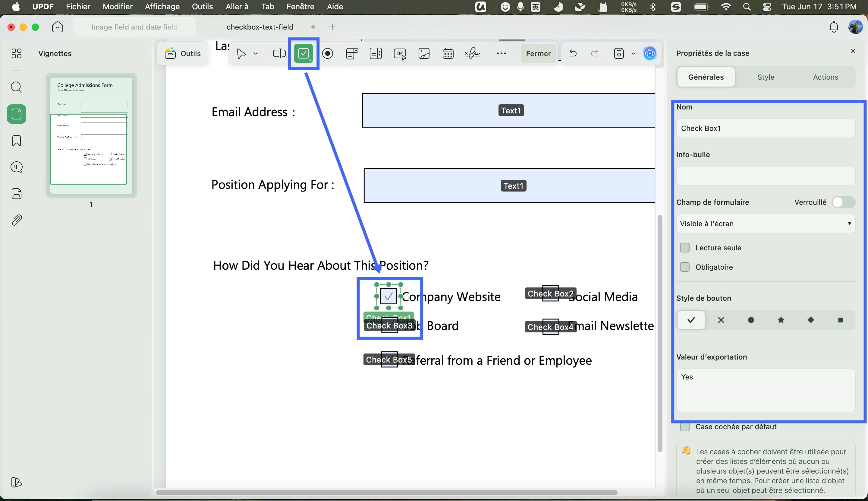Switch to Image field and date field tab
Screen dimensions: 868x501
pos(134,27)
